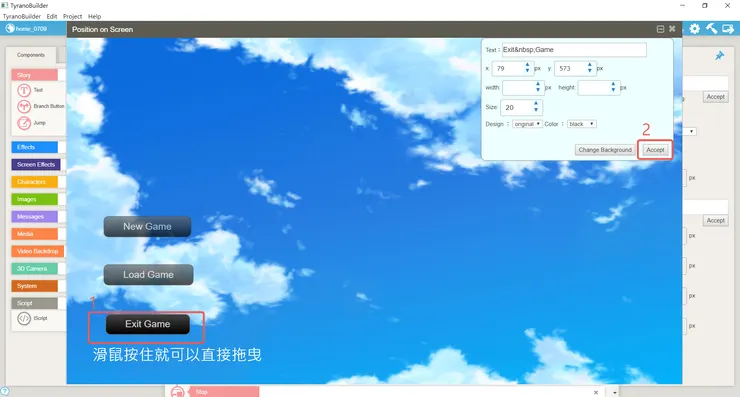Viewport: 740px width, 397px height.
Task: Open the settings gear icon
Action: pos(695,29)
